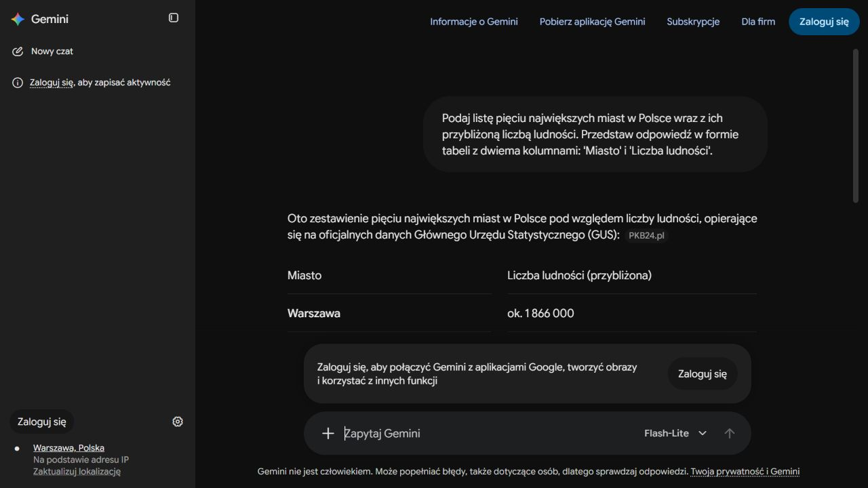
Task: Click the send arrow icon
Action: click(730, 433)
